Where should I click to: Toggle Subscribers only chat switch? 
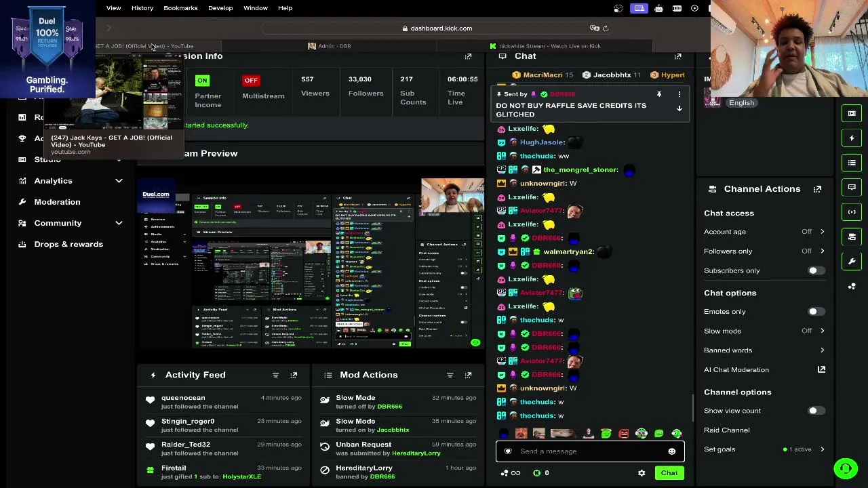point(816,270)
